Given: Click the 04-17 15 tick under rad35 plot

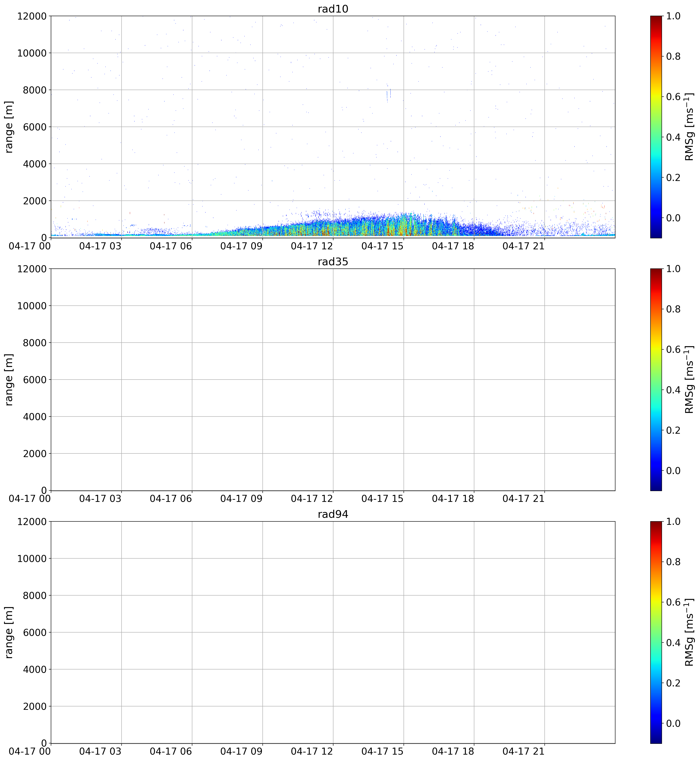Looking at the screenshot, I should click(x=383, y=499).
